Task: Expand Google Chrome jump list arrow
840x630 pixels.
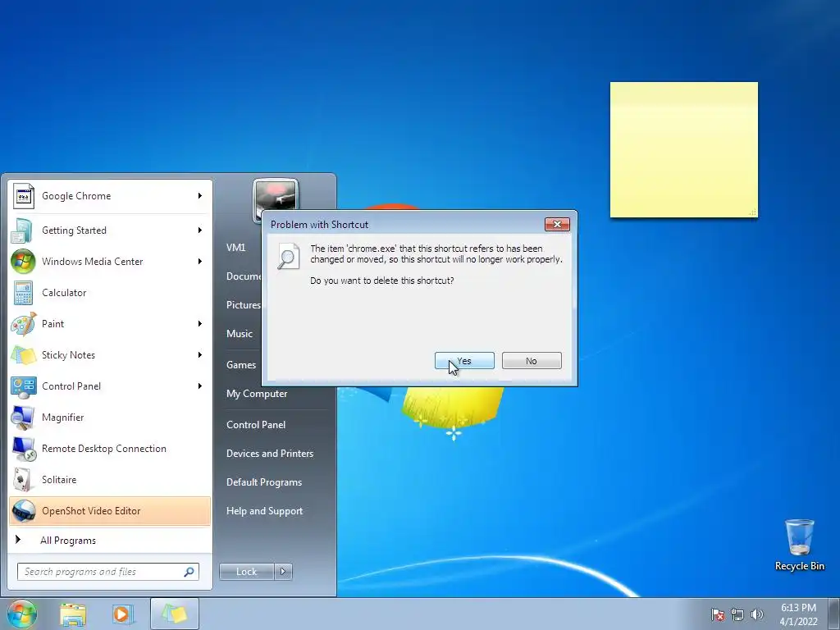Action: click(200, 196)
